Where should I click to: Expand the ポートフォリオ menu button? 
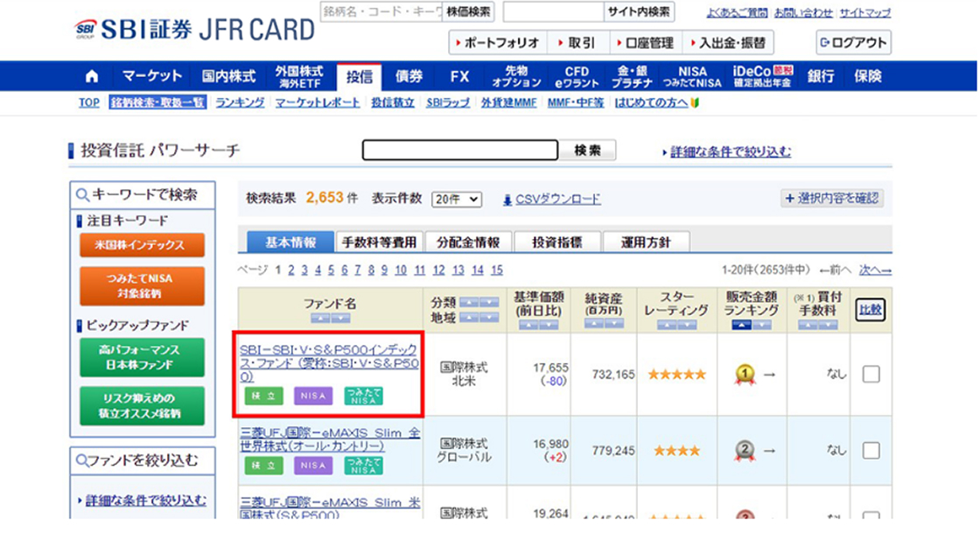coord(498,42)
